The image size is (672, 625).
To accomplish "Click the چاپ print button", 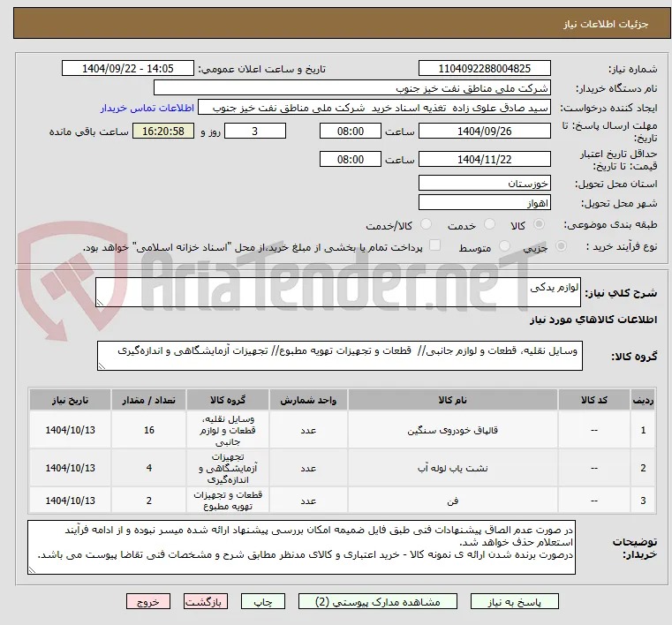I will point(263,601).
